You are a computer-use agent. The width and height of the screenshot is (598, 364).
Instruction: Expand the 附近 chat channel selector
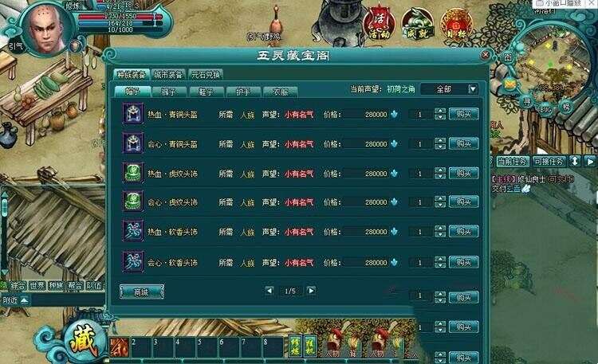[x=15, y=300]
